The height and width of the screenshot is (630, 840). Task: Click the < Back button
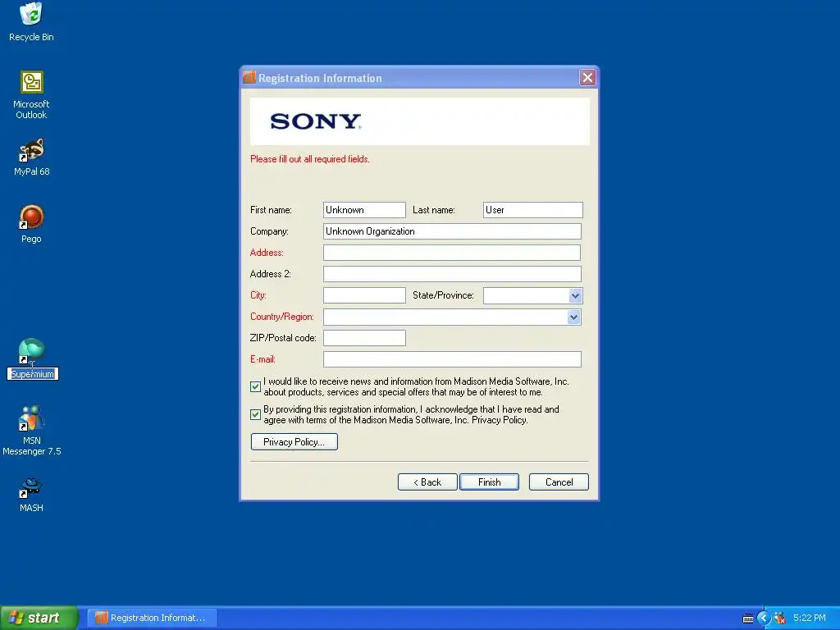tap(427, 482)
